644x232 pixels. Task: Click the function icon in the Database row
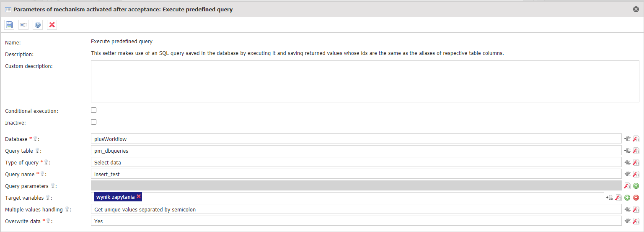tap(636, 139)
